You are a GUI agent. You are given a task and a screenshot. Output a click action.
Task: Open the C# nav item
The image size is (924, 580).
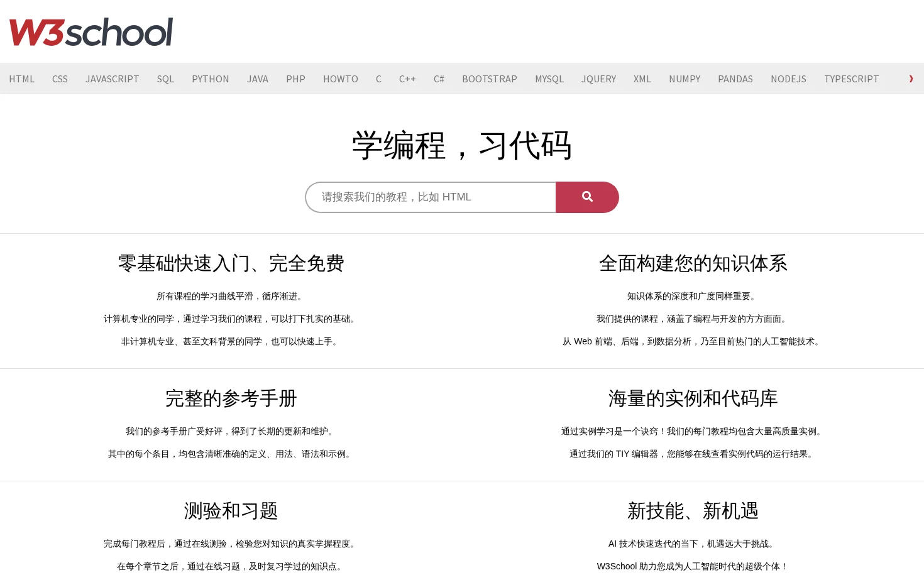[x=439, y=79]
